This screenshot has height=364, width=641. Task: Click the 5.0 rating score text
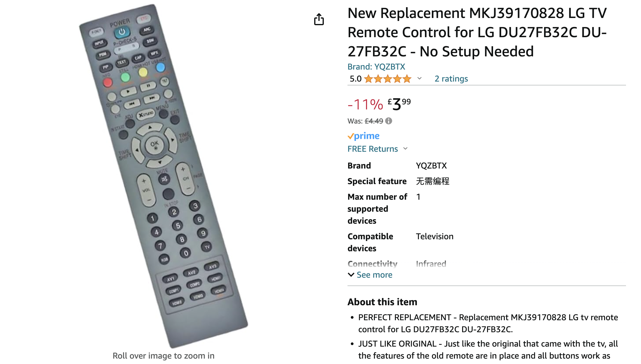click(355, 79)
